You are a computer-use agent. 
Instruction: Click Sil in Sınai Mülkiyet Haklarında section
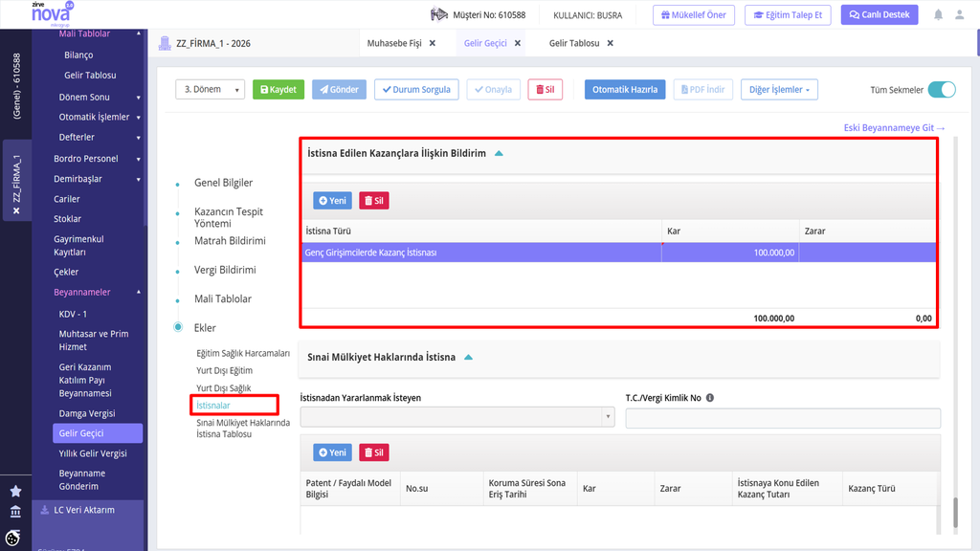point(374,452)
